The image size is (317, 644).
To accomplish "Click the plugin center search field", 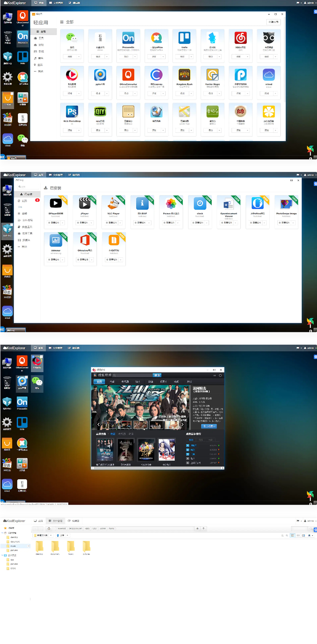I will [x=28, y=187].
